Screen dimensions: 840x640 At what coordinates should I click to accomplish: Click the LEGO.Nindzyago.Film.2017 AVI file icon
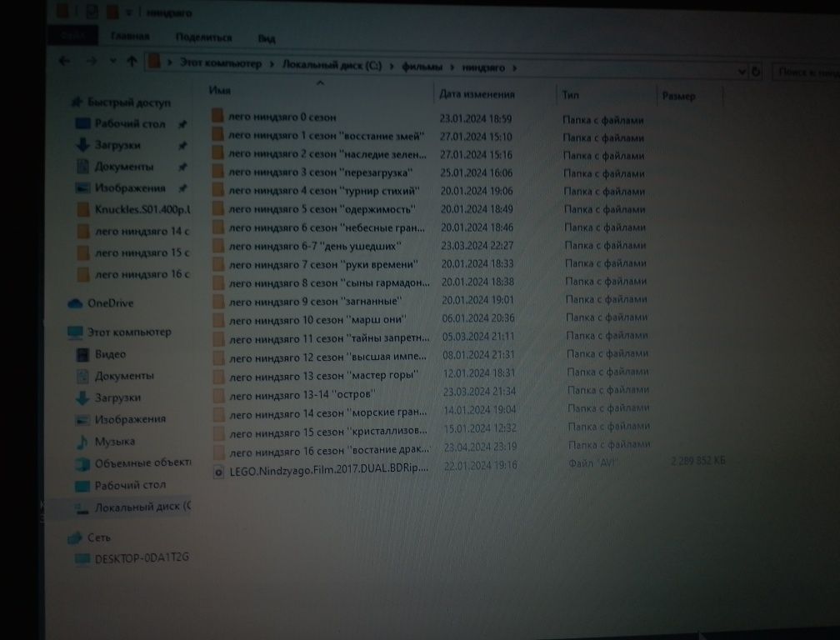[218, 472]
